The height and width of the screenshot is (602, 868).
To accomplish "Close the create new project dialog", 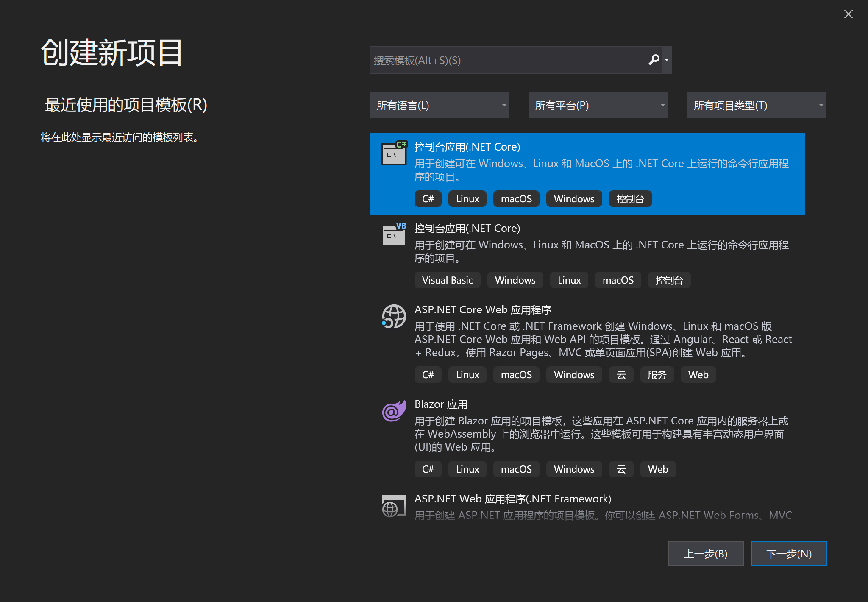I will pos(848,14).
